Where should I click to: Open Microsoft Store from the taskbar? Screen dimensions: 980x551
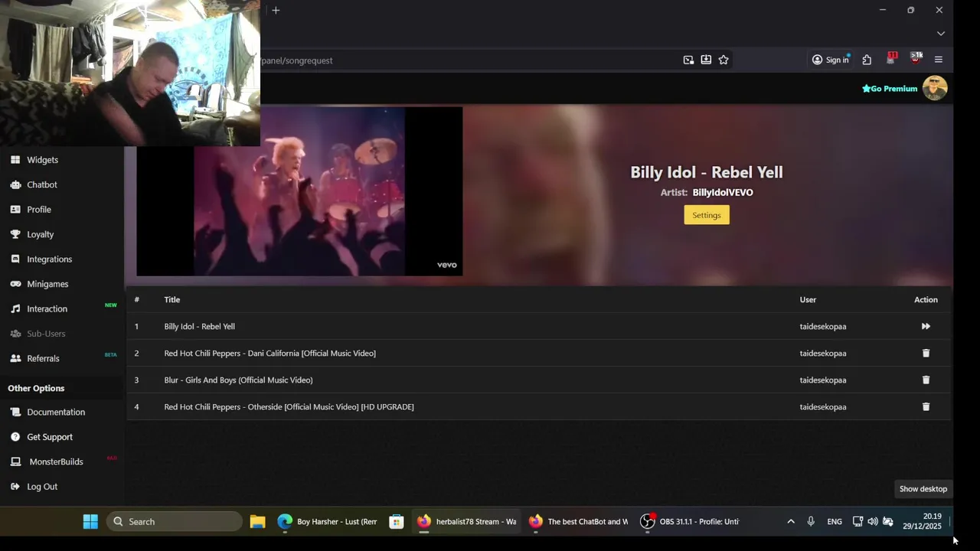click(x=396, y=522)
